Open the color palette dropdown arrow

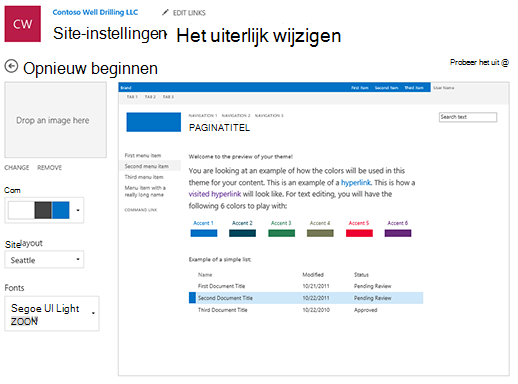78,210
